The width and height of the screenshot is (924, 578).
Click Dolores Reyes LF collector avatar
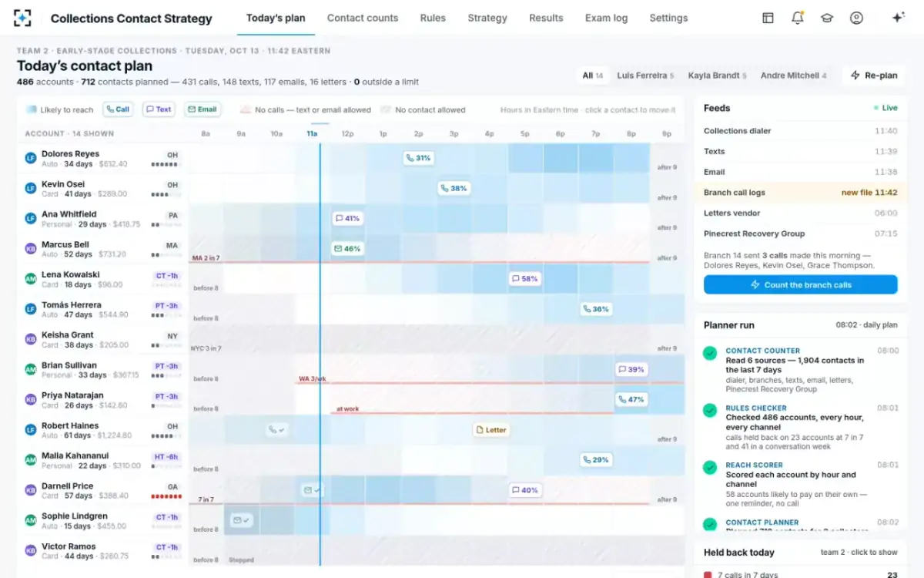pos(31,158)
